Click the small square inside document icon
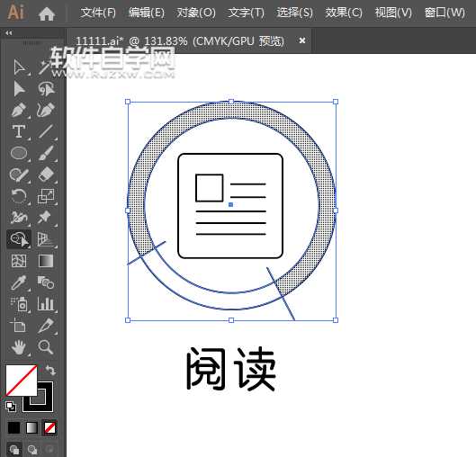476x457 pixels. tap(210, 188)
